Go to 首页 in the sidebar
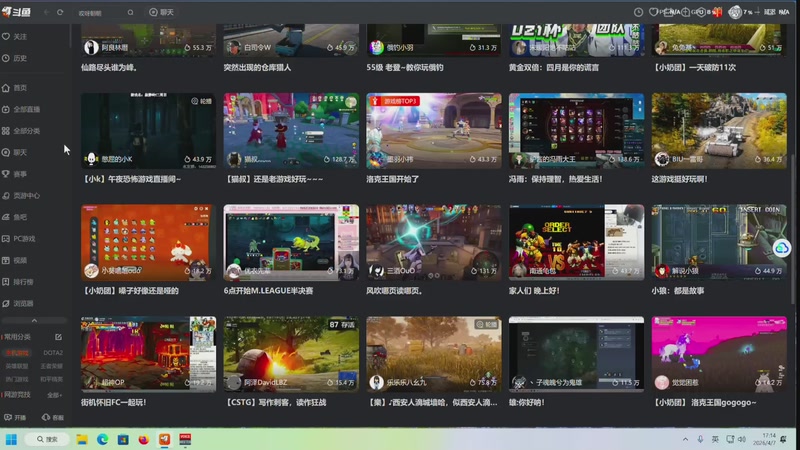 click(x=14, y=88)
